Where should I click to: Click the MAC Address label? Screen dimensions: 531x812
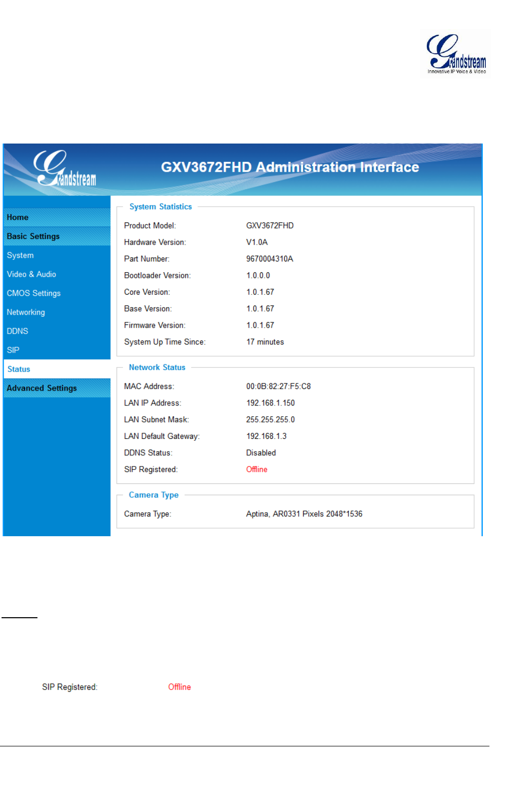click(x=149, y=387)
